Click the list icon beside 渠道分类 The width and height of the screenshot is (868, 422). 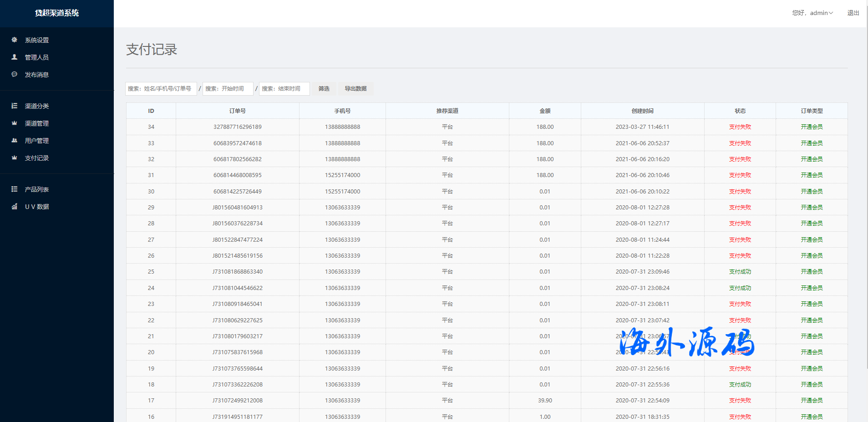[14, 106]
